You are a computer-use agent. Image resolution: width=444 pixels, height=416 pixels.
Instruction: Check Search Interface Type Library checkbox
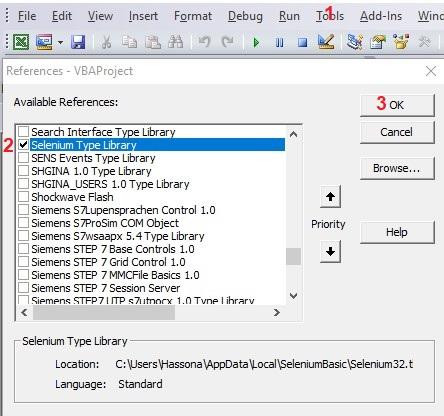tap(23, 131)
